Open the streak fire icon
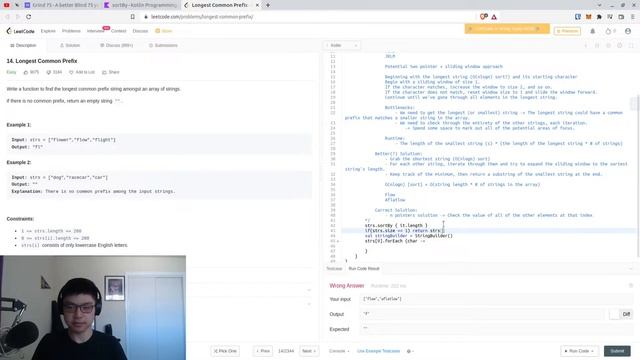 610,31
